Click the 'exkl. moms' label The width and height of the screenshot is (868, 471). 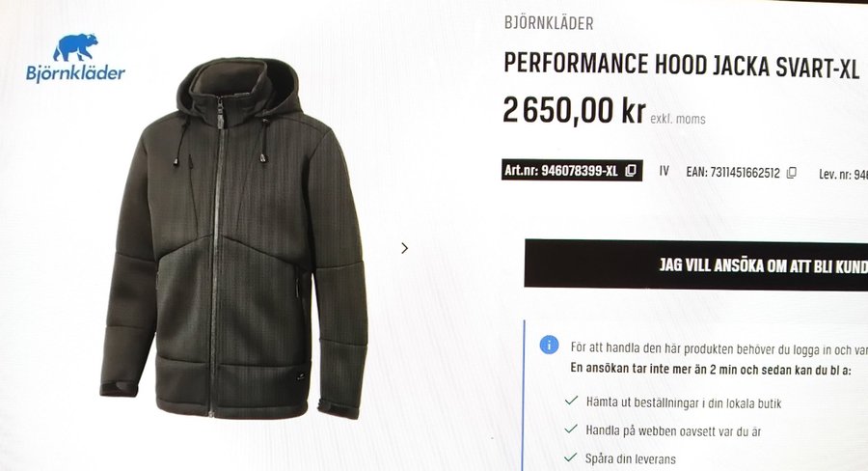coord(678,119)
